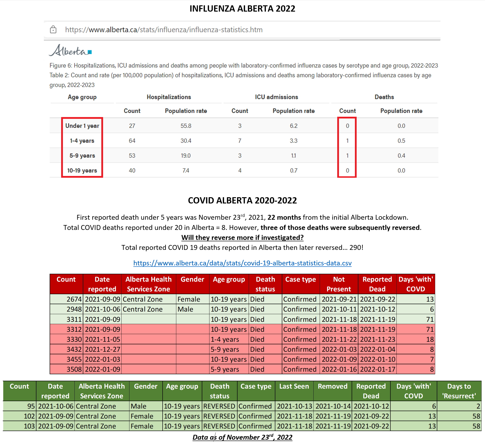The image size is (485, 448).
Task: Click hospitalization count 27
Action: click(x=132, y=126)
